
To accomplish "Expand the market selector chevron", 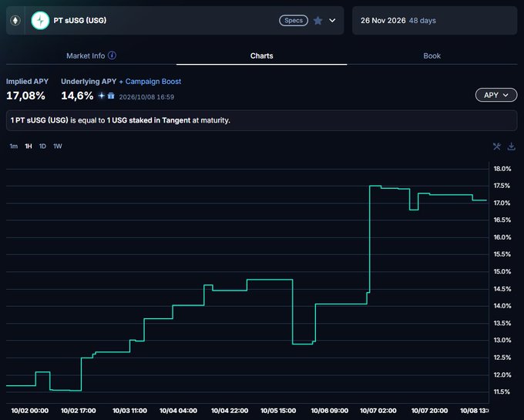I will 332,20.
